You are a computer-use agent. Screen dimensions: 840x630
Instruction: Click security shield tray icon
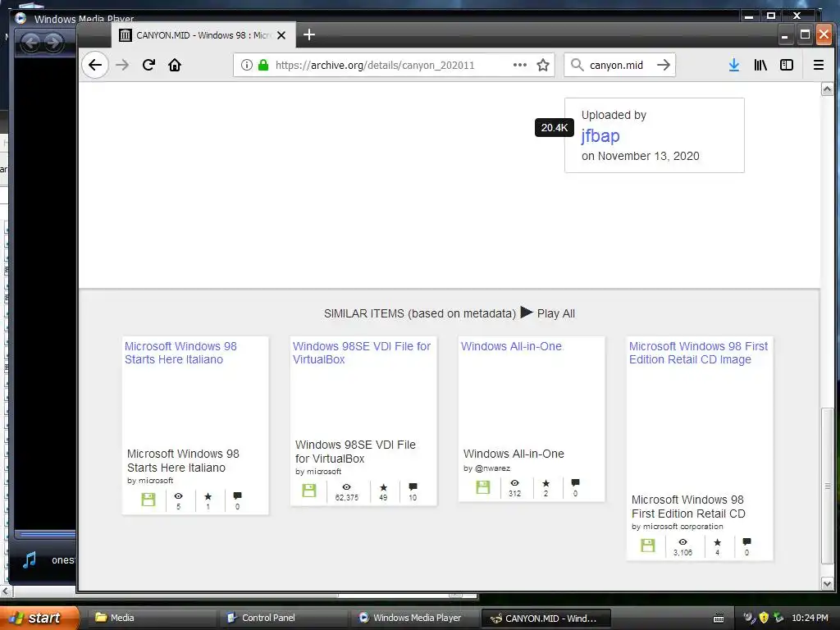(x=764, y=618)
